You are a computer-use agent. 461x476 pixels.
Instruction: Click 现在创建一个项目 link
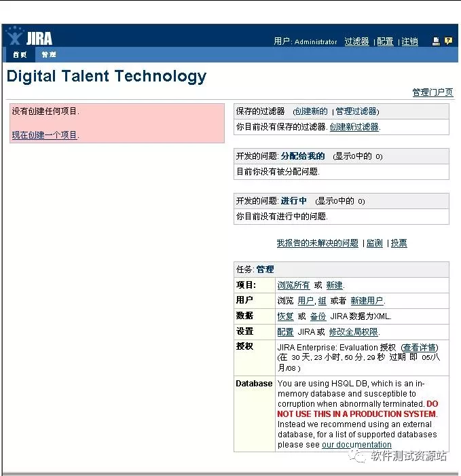coord(45,134)
